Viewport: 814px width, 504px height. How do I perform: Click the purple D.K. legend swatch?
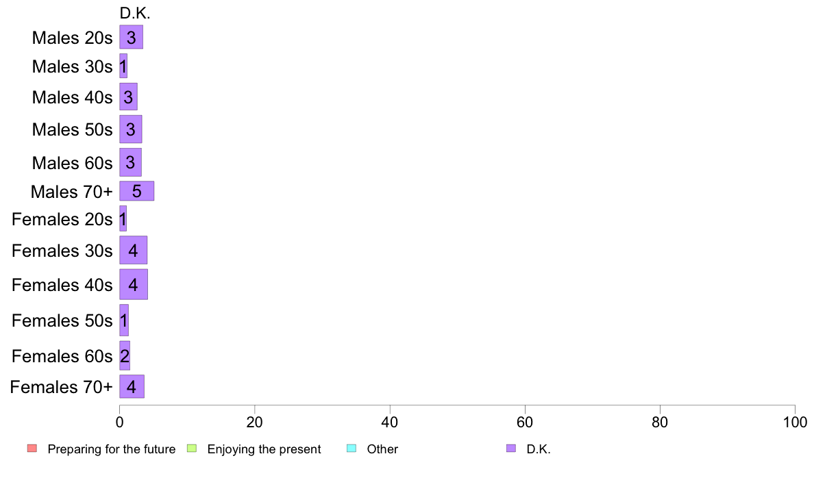coord(511,449)
